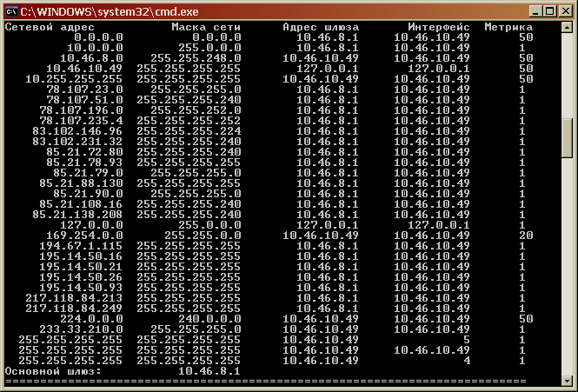The width and height of the screenshot is (578, 392).
Task: Click the 'Сетевой адрес' column header
Action: point(43,27)
